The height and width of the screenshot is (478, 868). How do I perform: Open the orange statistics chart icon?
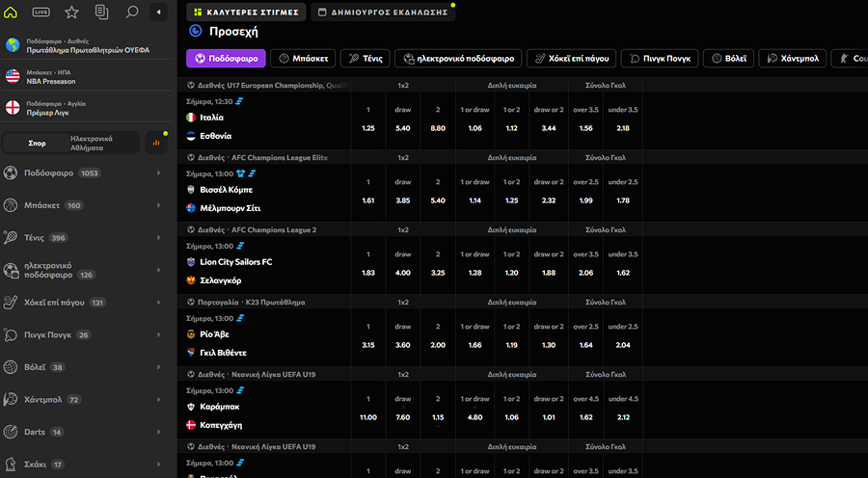(x=156, y=143)
